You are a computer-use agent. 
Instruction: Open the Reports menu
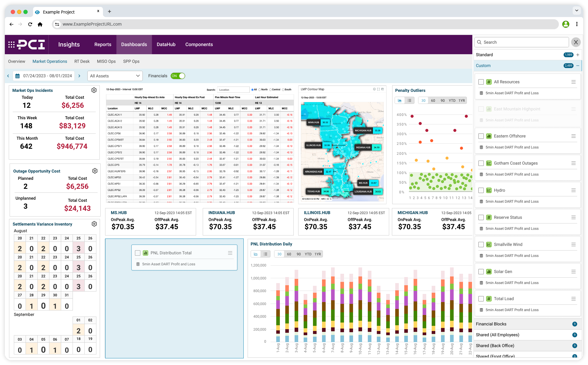coord(103,44)
